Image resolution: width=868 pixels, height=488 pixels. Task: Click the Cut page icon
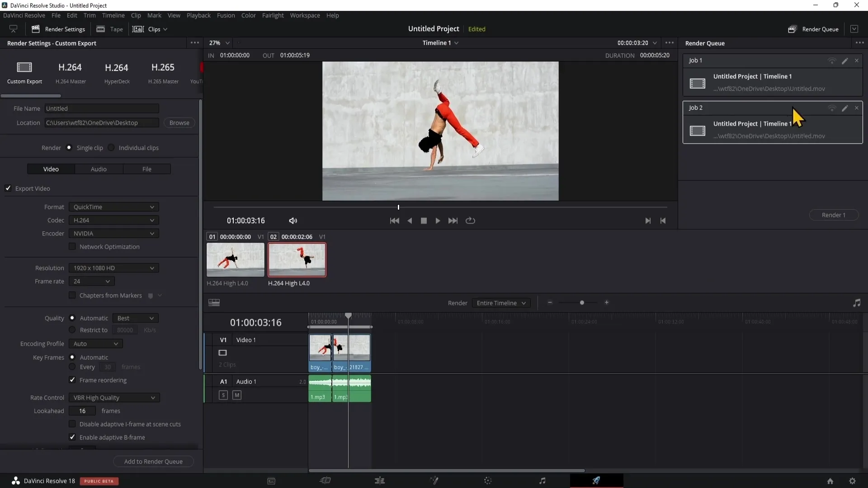point(326,481)
